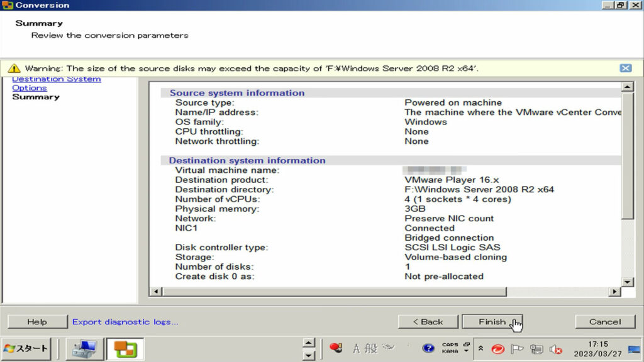Cancel the conversion wizard

click(x=605, y=322)
